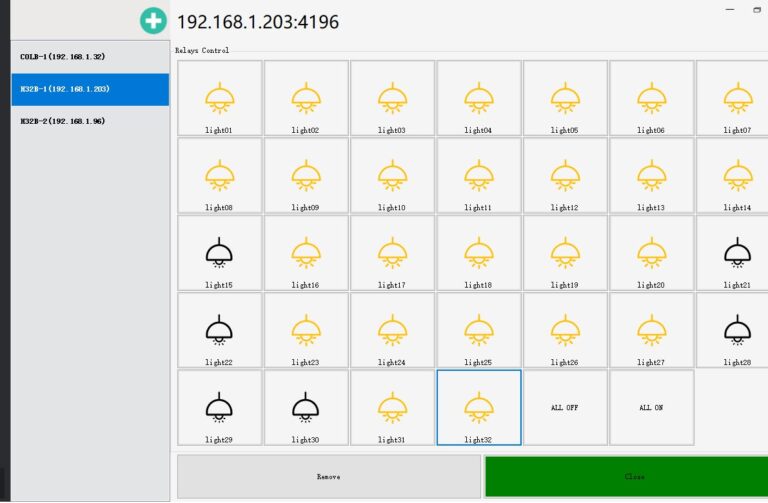This screenshot has width=768, height=503.
Task: Click the green Close button
Action: point(626,477)
